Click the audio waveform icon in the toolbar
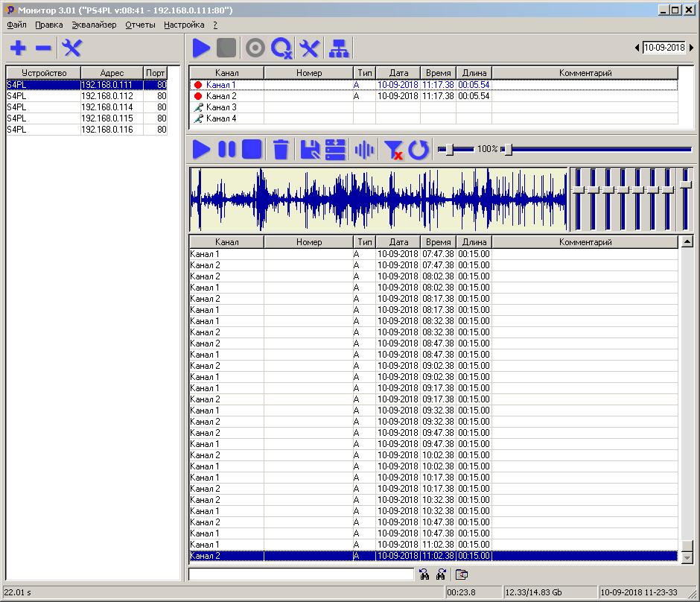 (x=364, y=149)
